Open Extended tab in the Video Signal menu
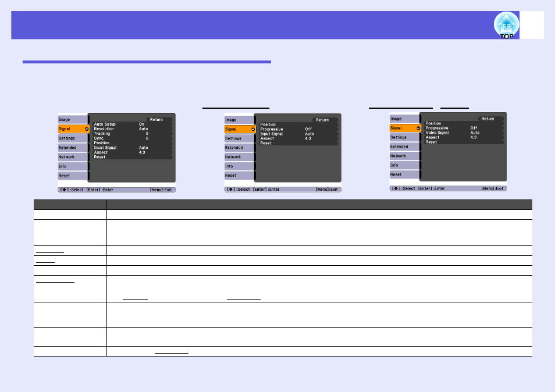 [404, 147]
